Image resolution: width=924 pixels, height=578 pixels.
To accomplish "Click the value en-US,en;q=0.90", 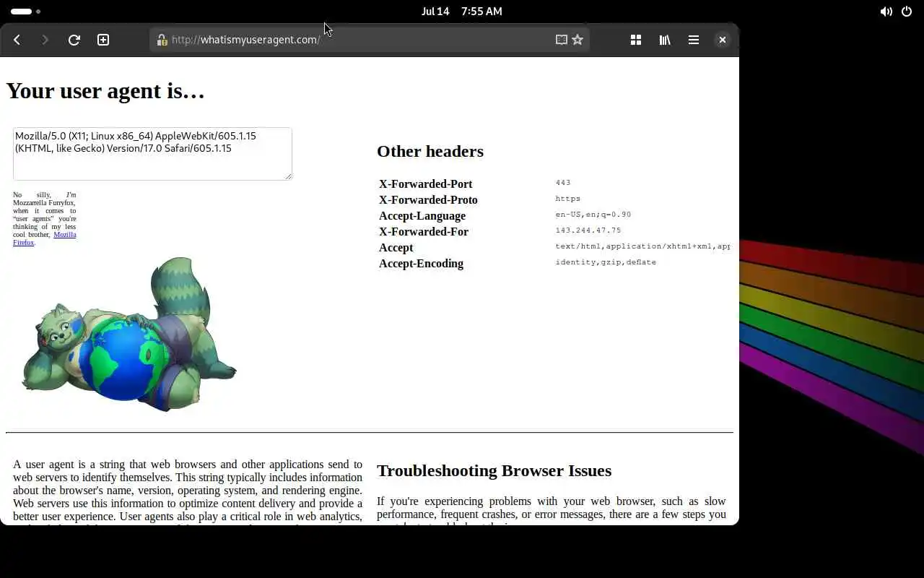I will tap(593, 215).
